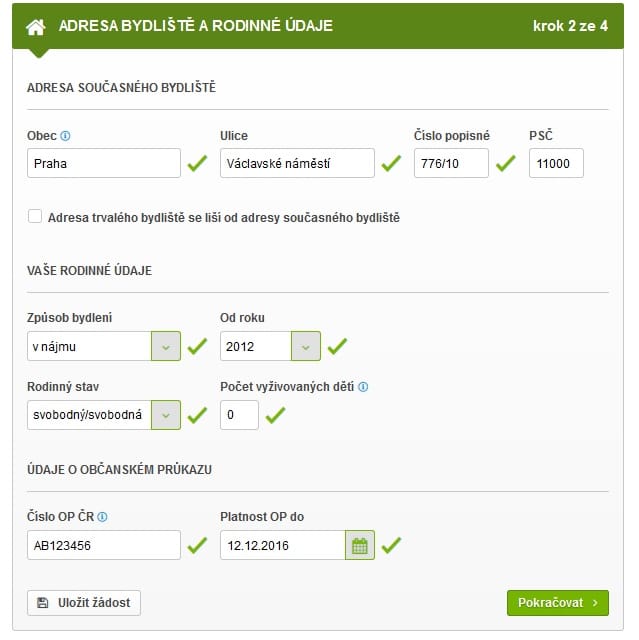639x640 pixels.
Task: Click the Pokračovat button
Action: tap(558, 603)
